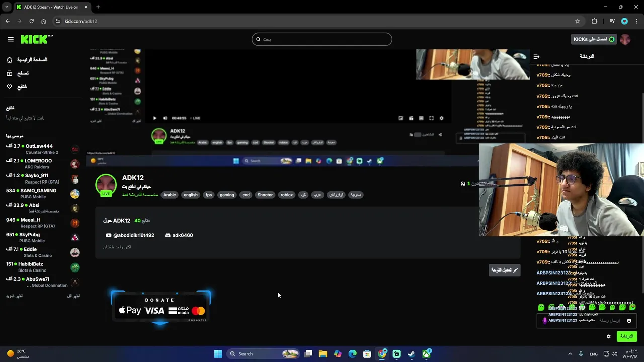
Task: Open the following heart icon in sidebar
Action: click(9, 87)
